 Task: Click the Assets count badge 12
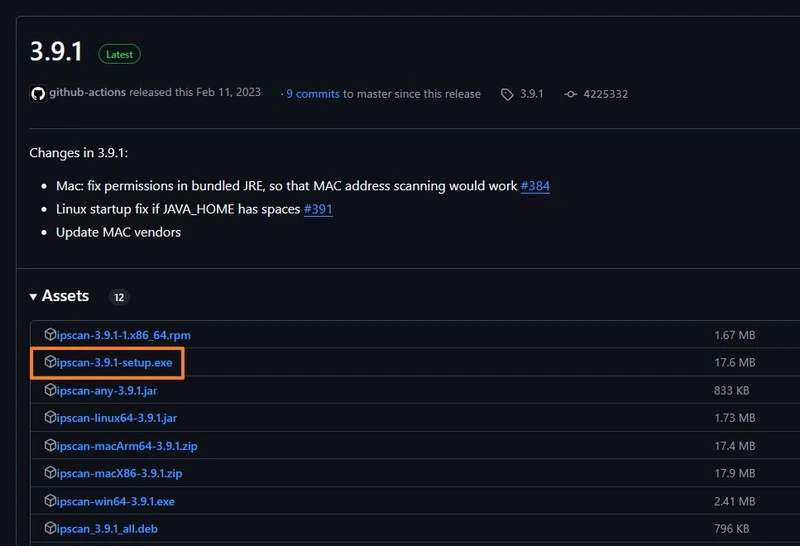[119, 297]
